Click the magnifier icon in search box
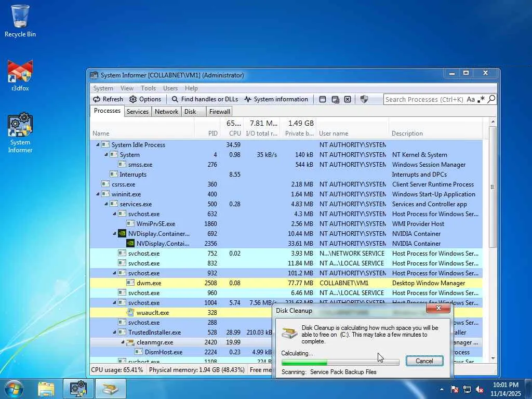 coord(491,99)
